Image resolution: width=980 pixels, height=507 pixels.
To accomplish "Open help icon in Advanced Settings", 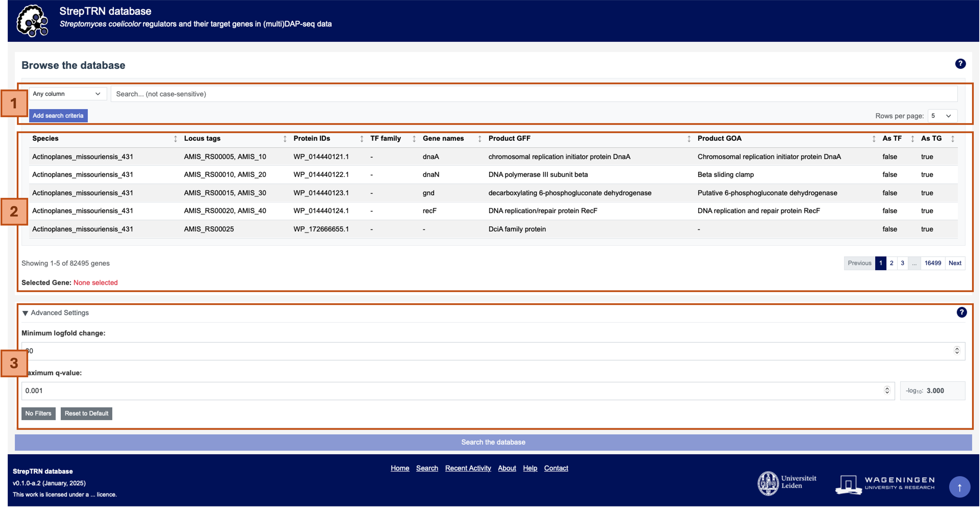I will [961, 312].
